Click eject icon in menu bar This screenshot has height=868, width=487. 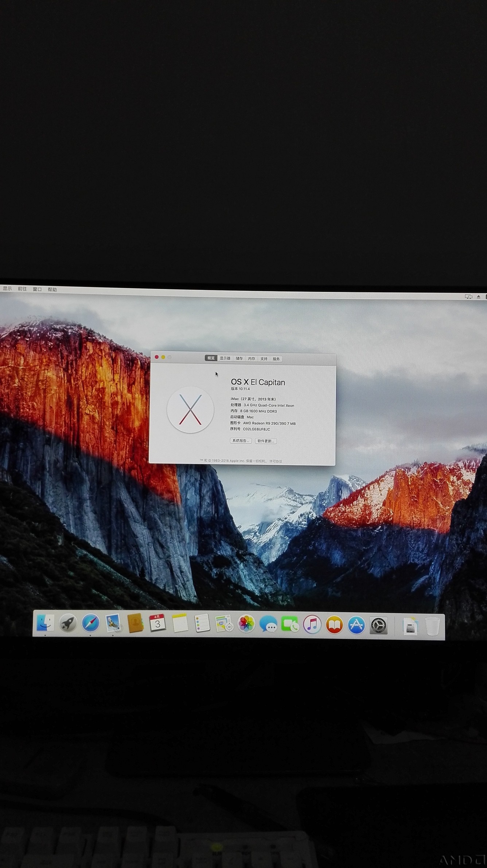(x=479, y=297)
